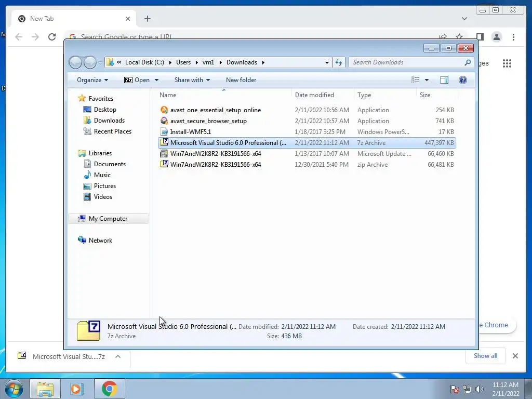The width and height of the screenshot is (532, 399).
Task: Open the Share with menu
Action: 192,80
